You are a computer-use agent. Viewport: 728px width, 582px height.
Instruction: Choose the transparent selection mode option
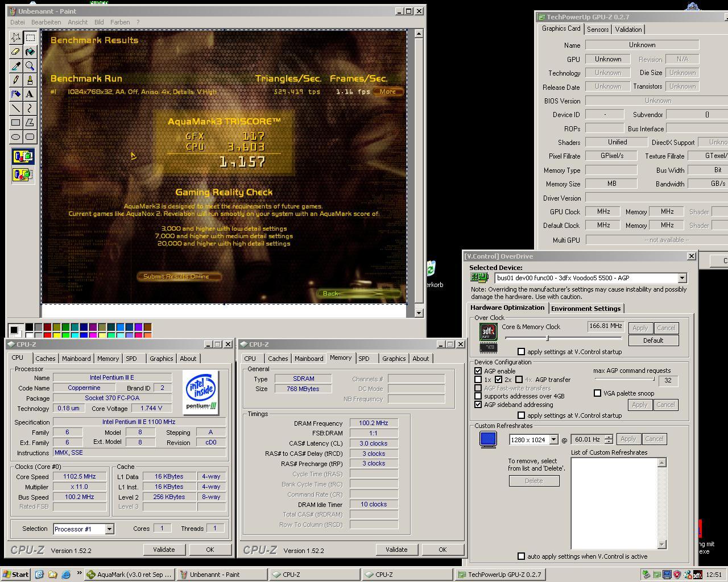point(23,174)
